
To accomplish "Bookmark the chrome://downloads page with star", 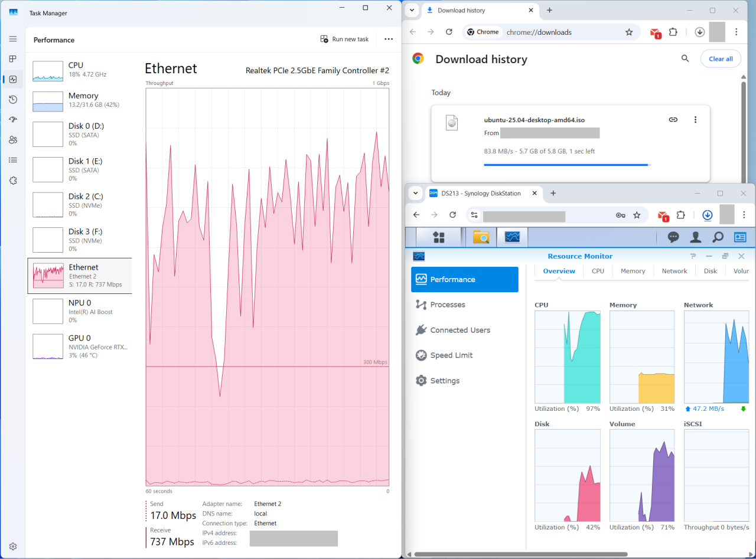I will (x=629, y=32).
